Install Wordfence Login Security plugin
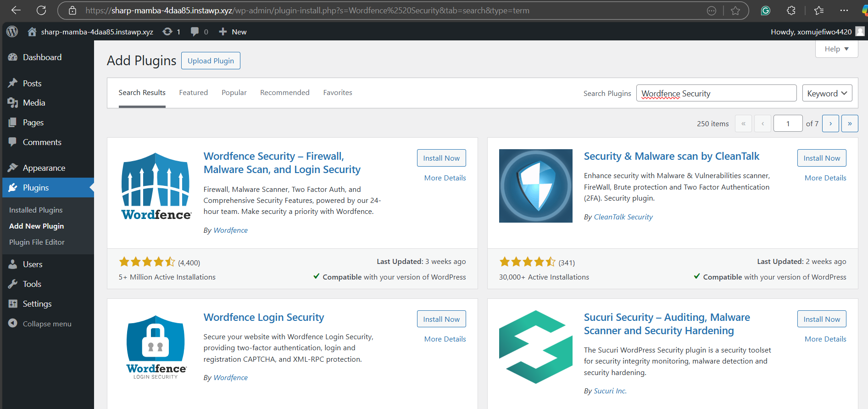The width and height of the screenshot is (868, 409). pyautogui.click(x=441, y=319)
